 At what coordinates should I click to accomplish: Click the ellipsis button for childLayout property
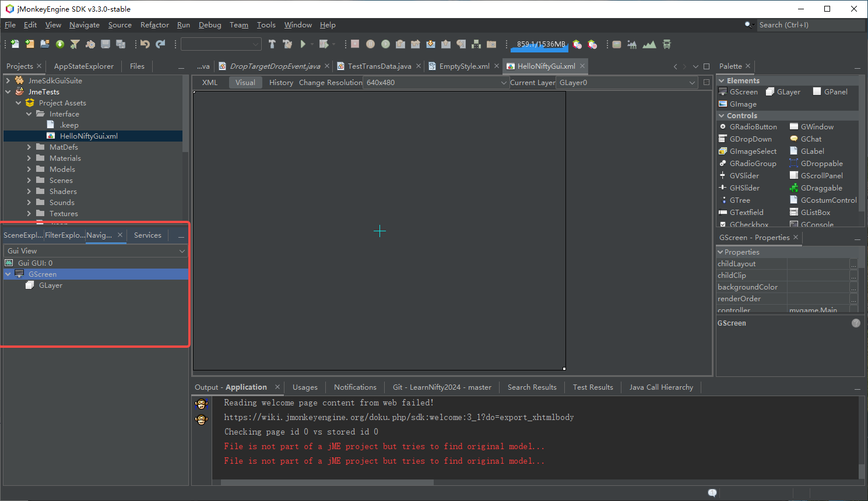tap(853, 264)
